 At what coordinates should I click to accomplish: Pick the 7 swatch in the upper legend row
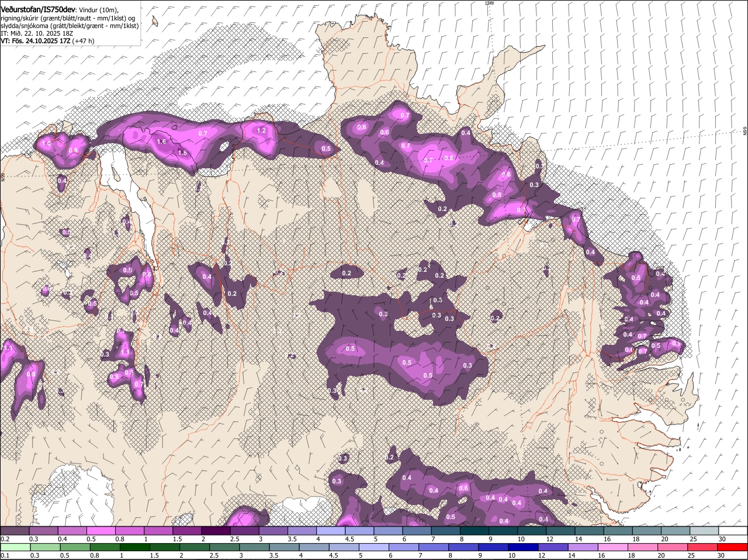[446, 531]
